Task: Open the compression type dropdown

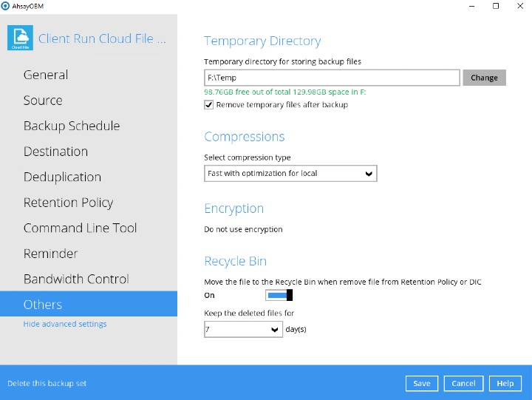Action: 290,174
